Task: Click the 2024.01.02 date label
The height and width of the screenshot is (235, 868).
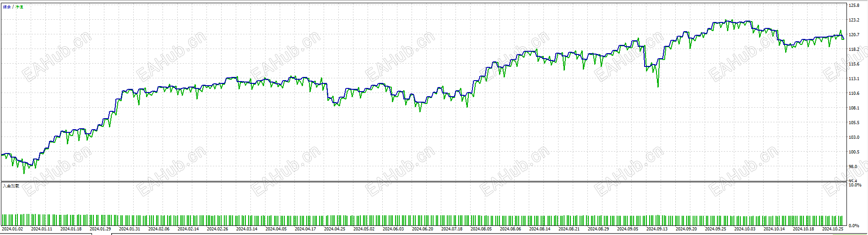Action: pos(12,229)
